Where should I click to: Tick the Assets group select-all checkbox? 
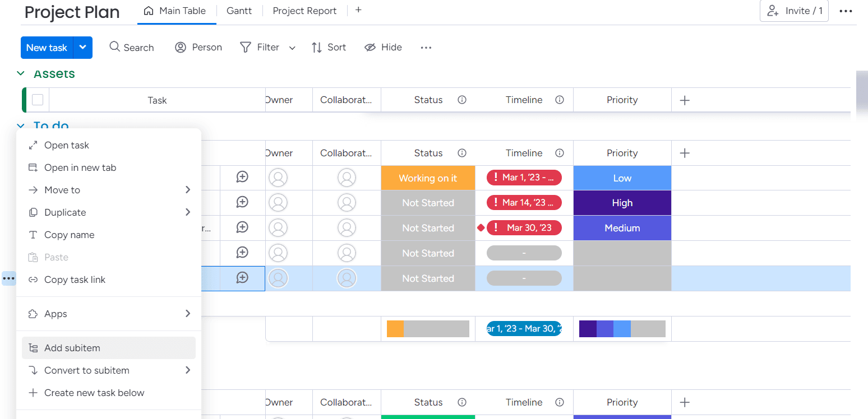[38, 100]
